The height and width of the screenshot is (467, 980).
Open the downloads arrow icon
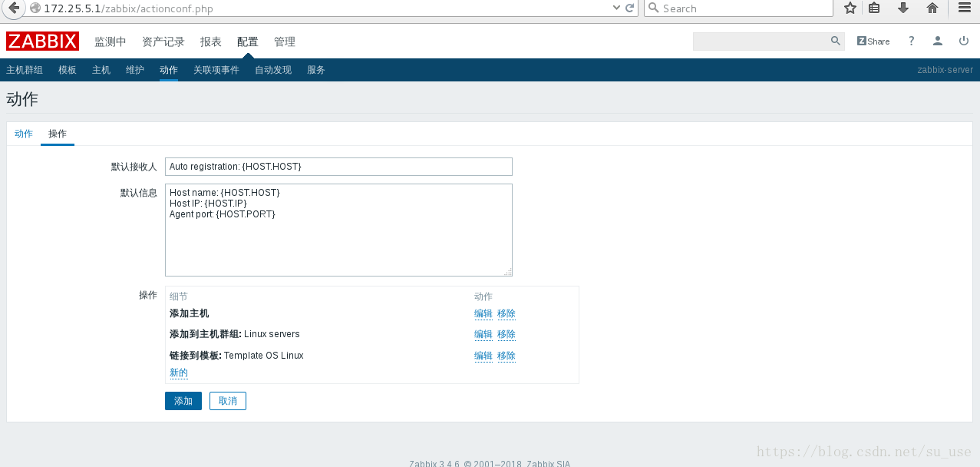(903, 8)
